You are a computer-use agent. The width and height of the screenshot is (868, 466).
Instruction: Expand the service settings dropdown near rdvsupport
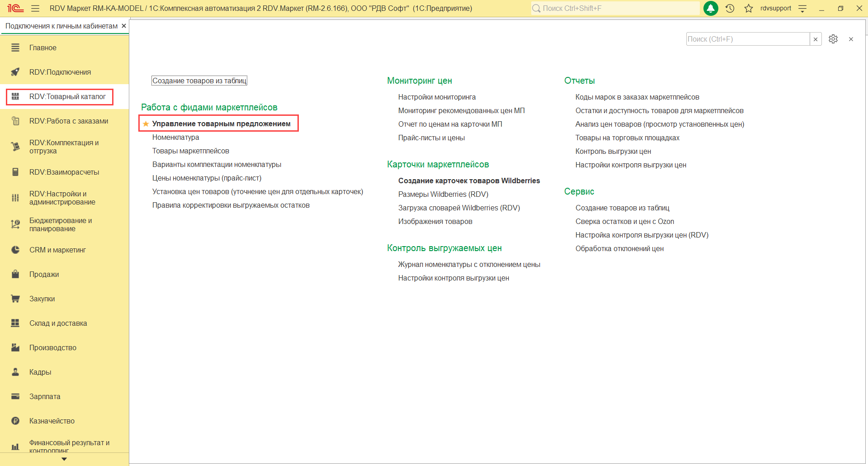point(802,8)
